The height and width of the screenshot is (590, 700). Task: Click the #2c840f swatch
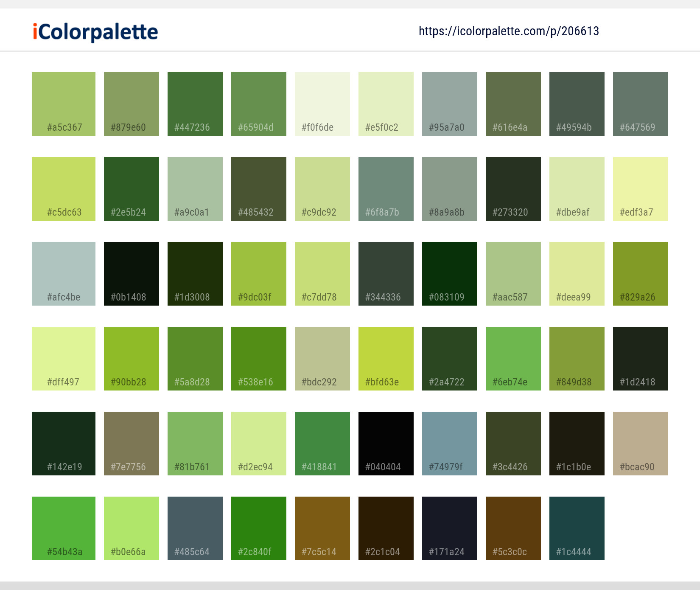coord(259,528)
